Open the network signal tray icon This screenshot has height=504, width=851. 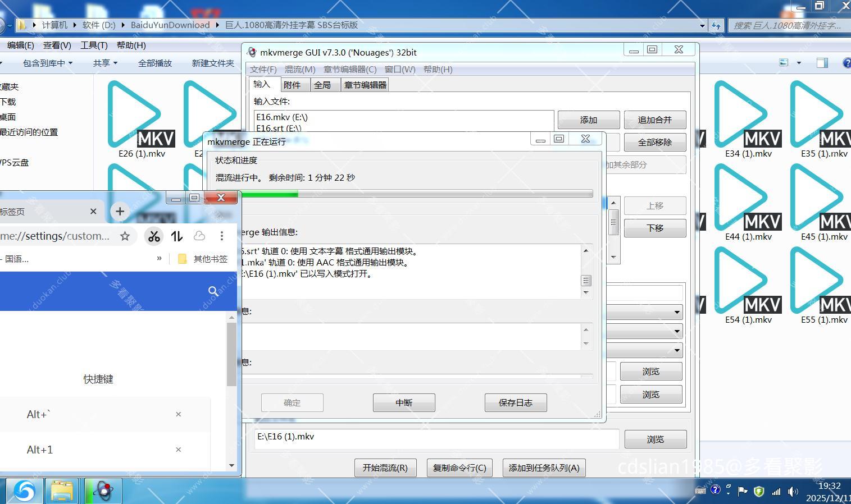click(775, 492)
